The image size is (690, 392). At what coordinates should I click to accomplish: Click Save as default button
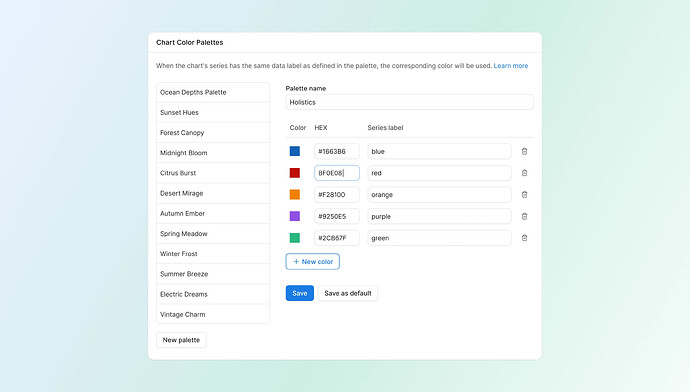coord(348,293)
